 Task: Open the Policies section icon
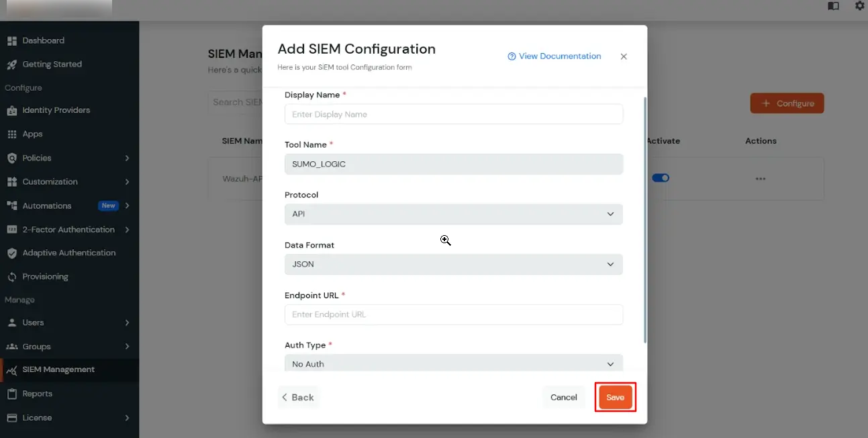[x=12, y=158]
